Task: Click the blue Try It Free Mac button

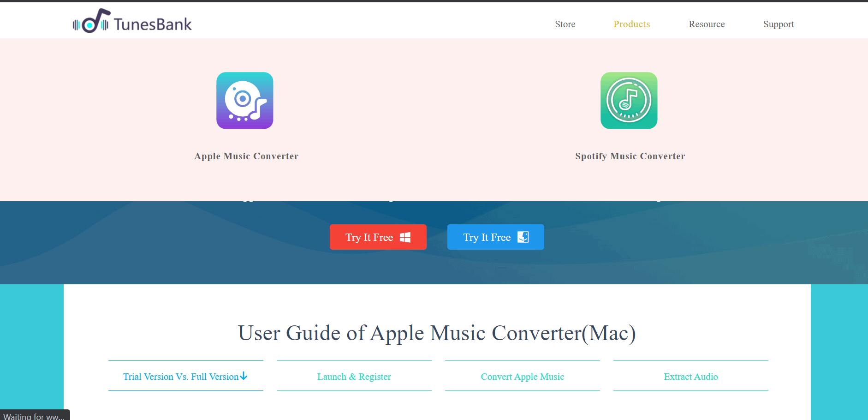Action: pyautogui.click(x=496, y=237)
